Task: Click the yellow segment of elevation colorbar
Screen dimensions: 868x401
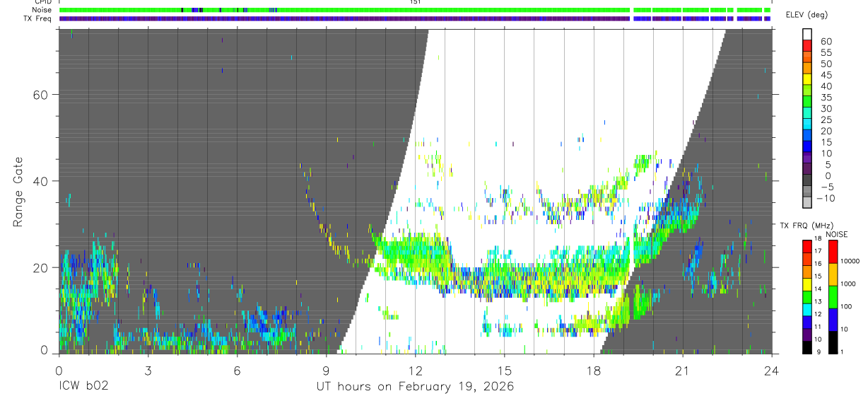Action: click(807, 79)
